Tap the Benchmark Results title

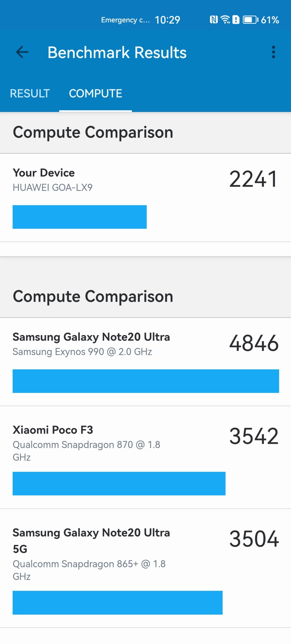pyautogui.click(x=117, y=52)
